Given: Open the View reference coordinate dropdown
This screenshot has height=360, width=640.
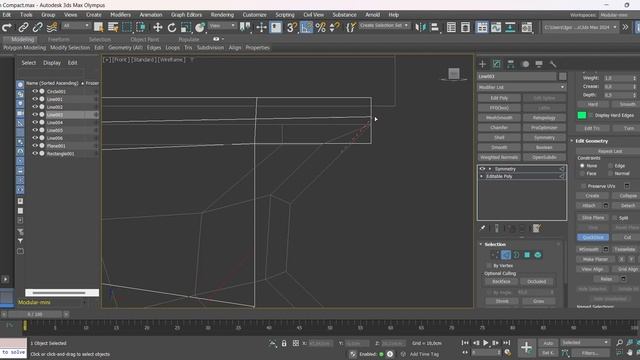Looking at the screenshot, I should (222, 26).
